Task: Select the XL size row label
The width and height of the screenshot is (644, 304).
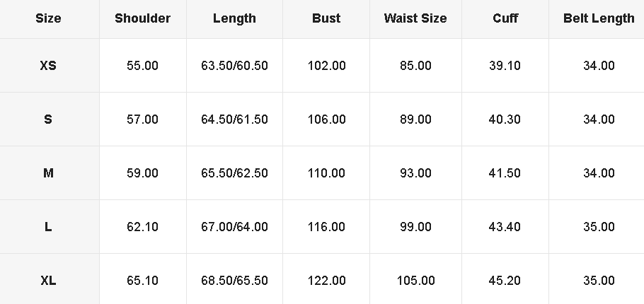Action: tap(48, 281)
